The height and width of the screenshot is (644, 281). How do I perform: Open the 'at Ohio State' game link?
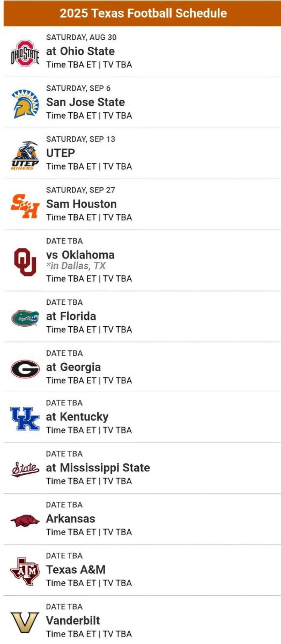tap(80, 52)
